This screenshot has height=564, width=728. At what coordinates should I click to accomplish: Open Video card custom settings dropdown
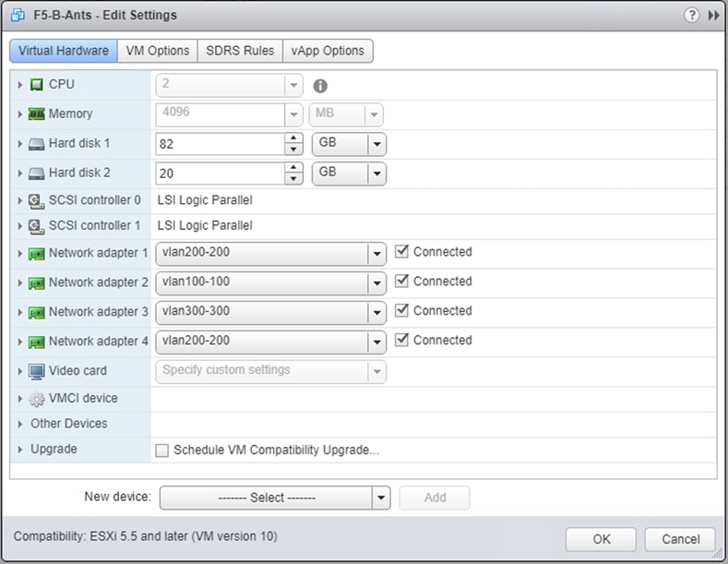point(270,372)
